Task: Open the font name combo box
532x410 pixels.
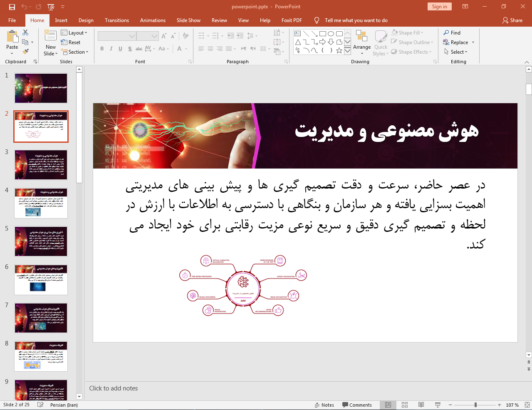Action: point(117,36)
